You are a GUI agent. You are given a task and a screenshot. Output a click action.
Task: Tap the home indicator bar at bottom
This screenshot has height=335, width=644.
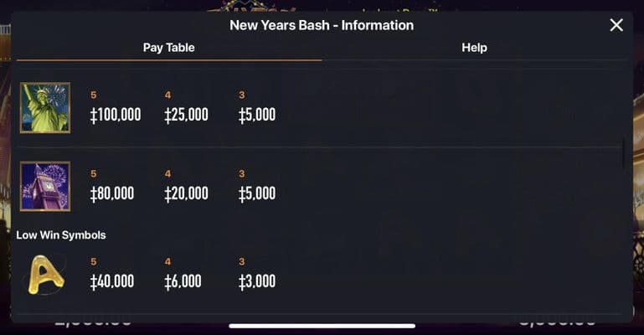(x=322, y=326)
